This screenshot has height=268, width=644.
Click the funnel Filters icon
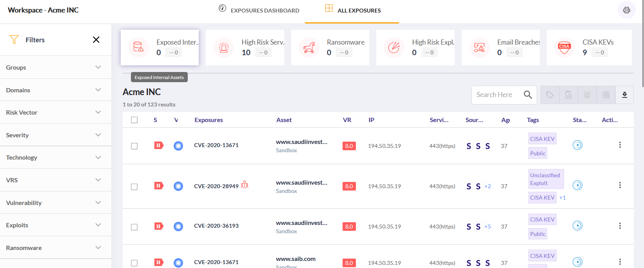click(14, 40)
